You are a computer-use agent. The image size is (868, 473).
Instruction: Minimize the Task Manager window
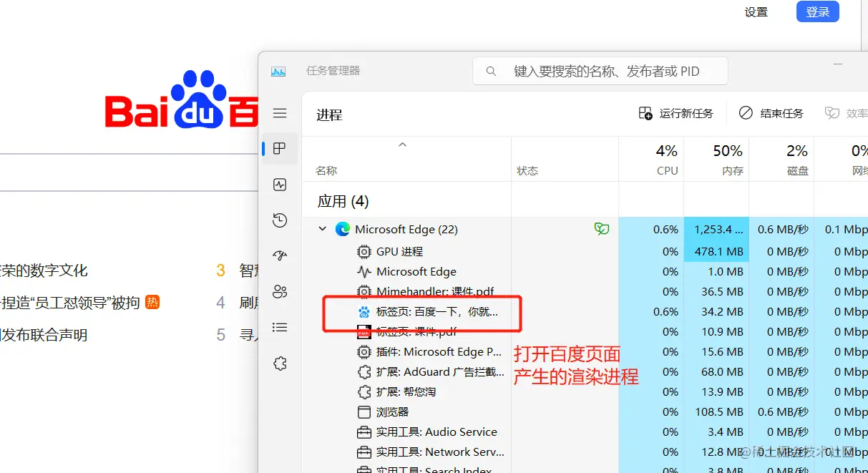click(839, 66)
